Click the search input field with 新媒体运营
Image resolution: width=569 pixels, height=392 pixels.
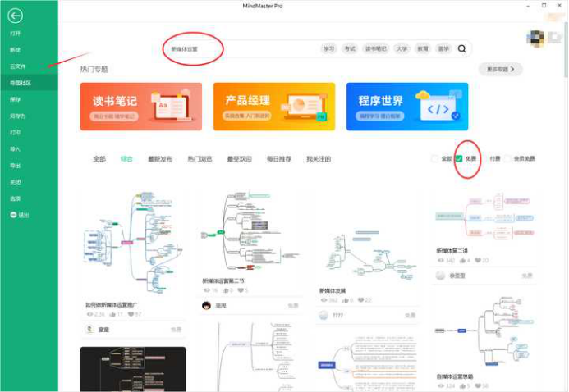pyautogui.click(x=240, y=48)
